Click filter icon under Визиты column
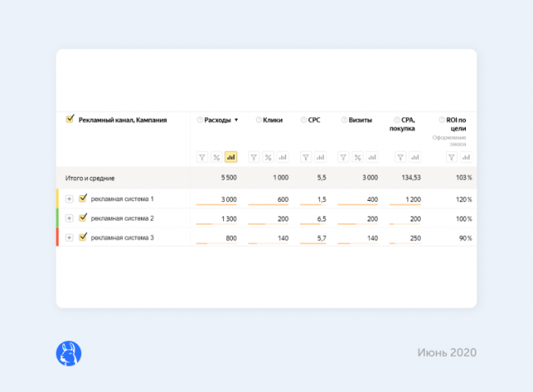This screenshot has width=533, height=392. click(x=344, y=157)
